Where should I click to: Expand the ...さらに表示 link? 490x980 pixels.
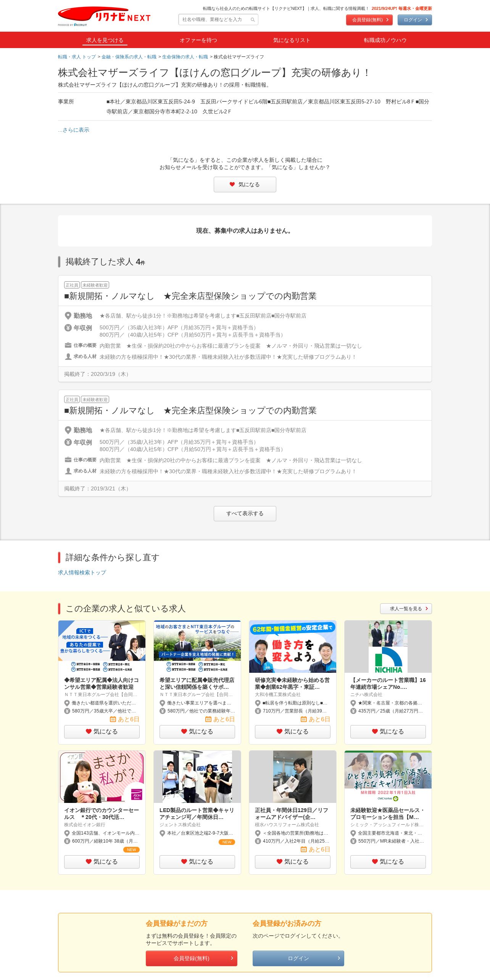coord(74,130)
